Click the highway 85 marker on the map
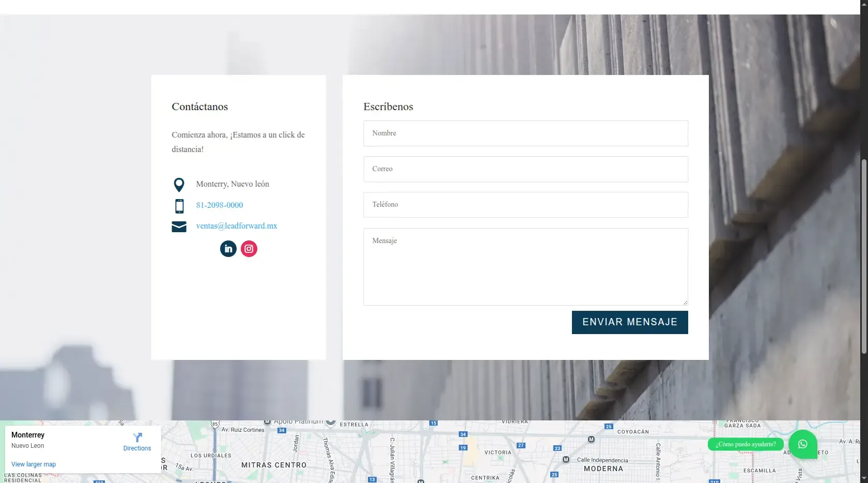The width and height of the screenshot is (868, 483). point(214,423)
